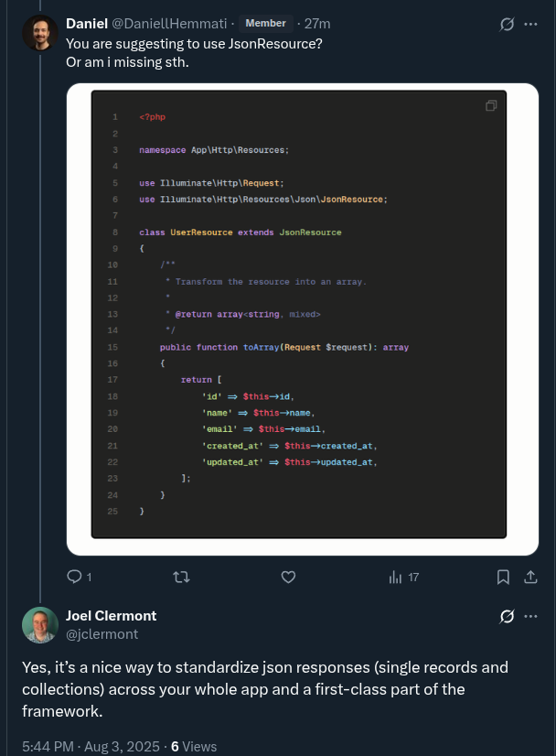This screenshot has width=556, height=756.
Task: Click the 5:44 PM Aug 3, 2025 timestamp
Action: [x=91, y=746]
